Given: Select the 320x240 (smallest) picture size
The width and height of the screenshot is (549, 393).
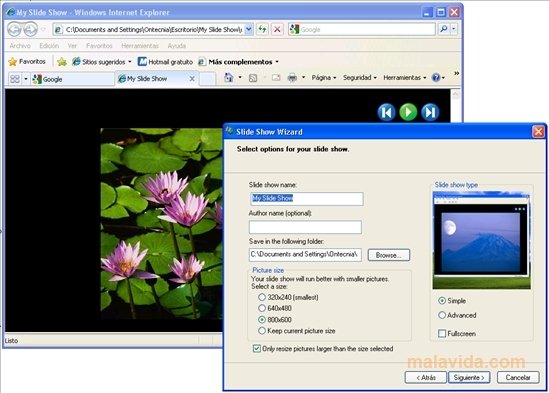Looking at the screenshot, I should (262, 297).
